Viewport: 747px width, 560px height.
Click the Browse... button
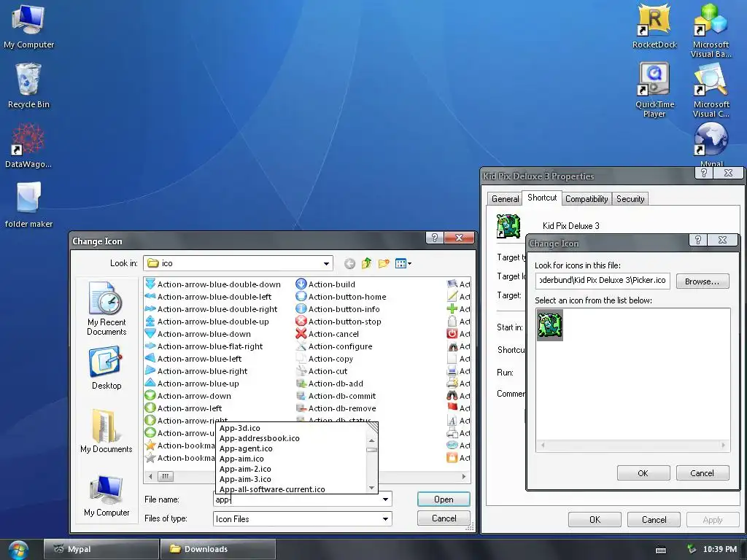pyautogui.click(x=703, y=281)
